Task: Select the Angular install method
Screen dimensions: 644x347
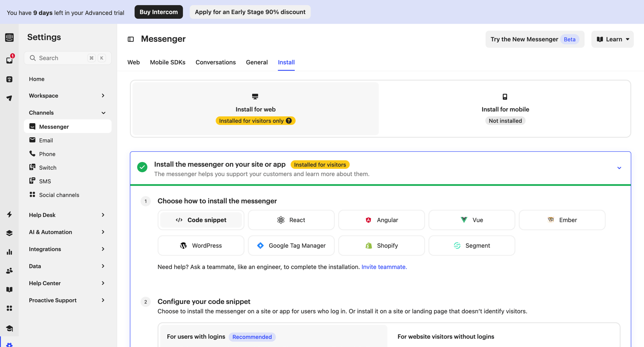Action: point(382,220)
